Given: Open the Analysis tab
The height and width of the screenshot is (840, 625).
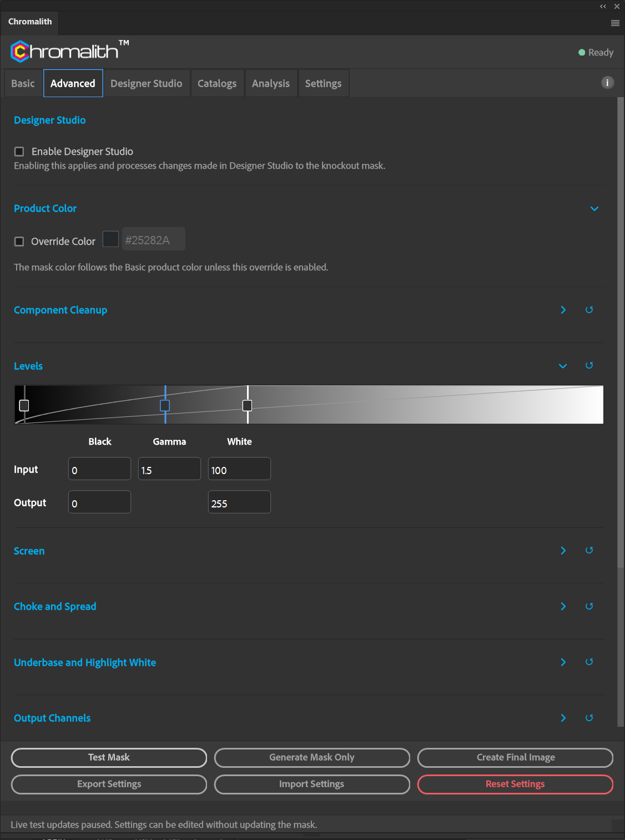Looking at the screenshot, I should tap(271, 83).
